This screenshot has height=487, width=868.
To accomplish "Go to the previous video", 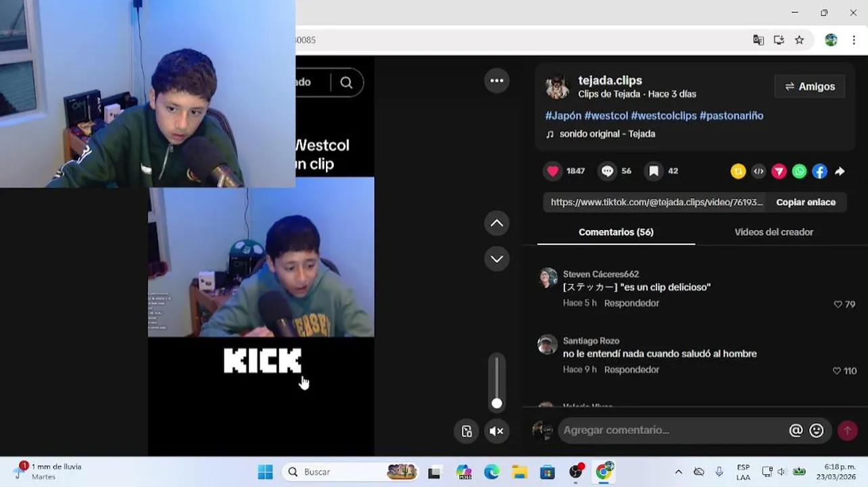I will click(497, 223).
